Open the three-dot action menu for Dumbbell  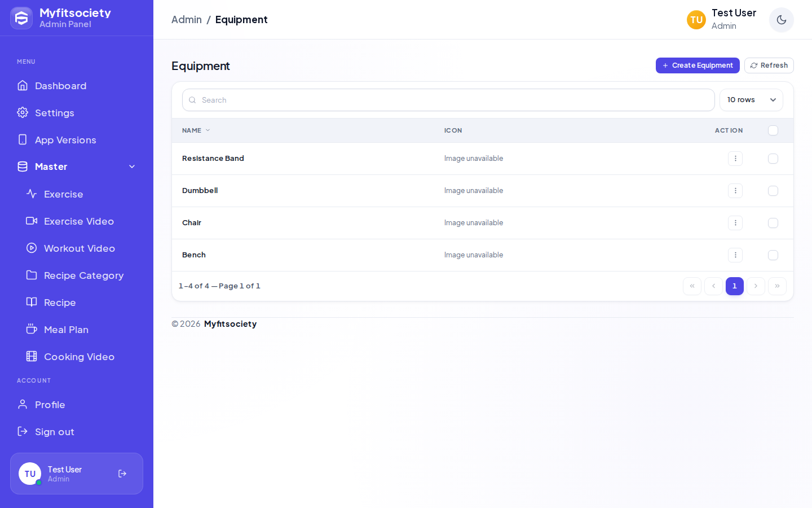pos(735,191)
